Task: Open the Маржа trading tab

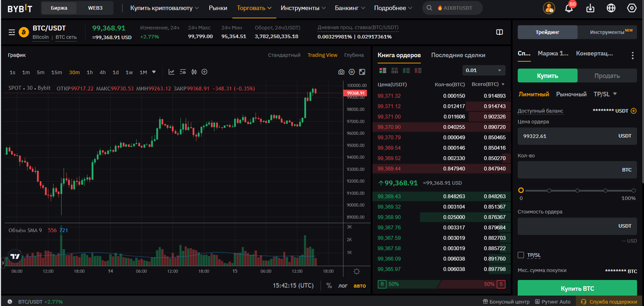Action: (x=553, y=54)
